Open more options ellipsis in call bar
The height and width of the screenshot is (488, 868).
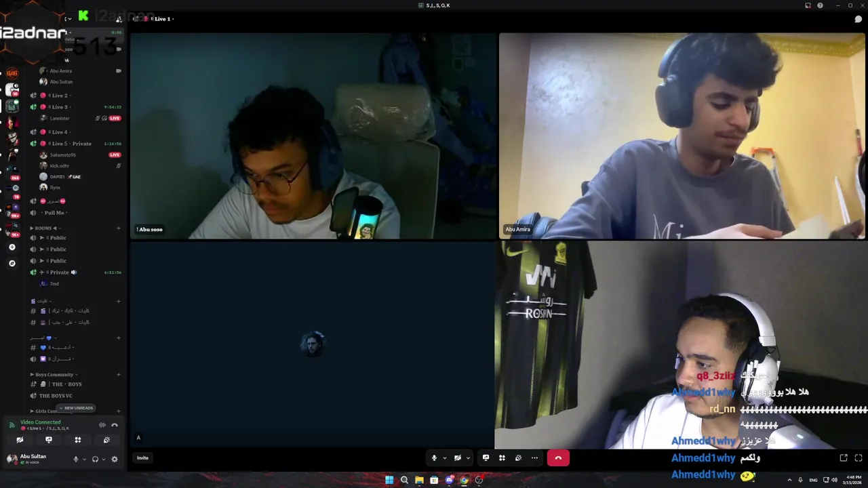tap(534, 458)
